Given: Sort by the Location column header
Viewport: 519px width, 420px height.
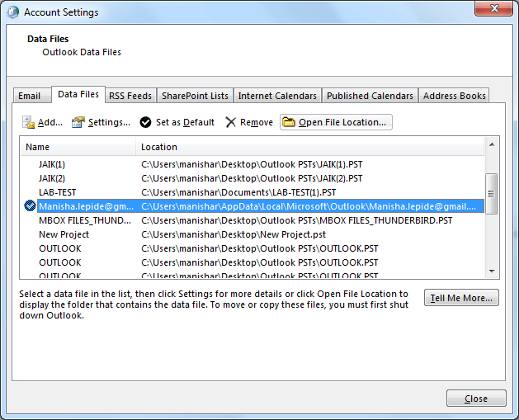Looking at the screenshot, I should tap(310, 147).
